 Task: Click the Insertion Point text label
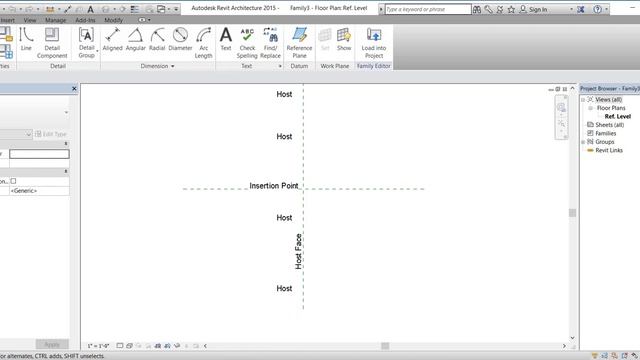pos(273,186)
